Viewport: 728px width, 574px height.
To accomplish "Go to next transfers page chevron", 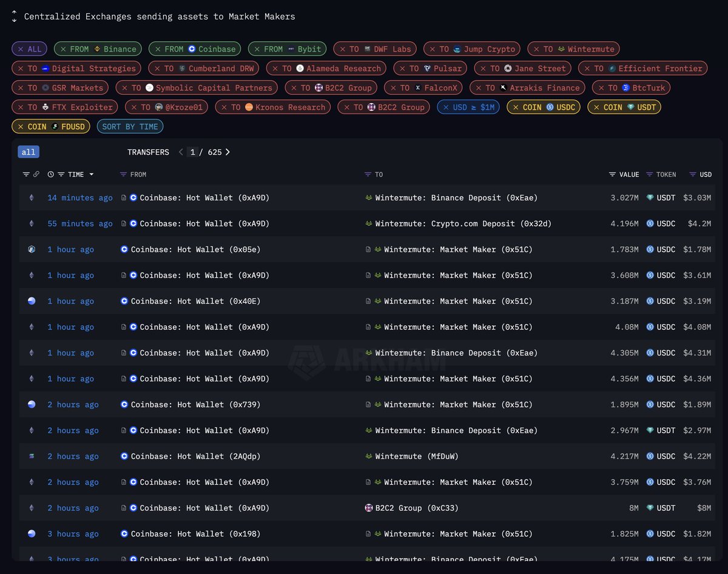I will pyautogui.click(x=227, y=152).
